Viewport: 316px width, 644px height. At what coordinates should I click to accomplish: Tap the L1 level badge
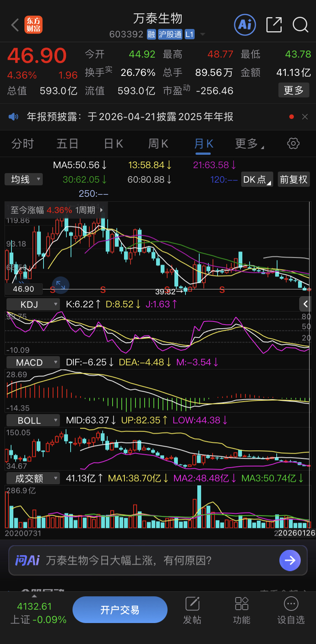pyautogui.click(x=190, y=34)
